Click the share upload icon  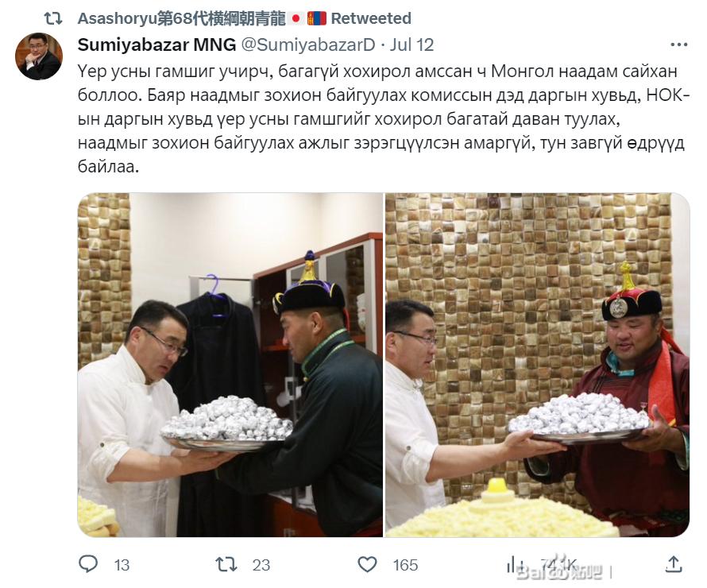(x=673, y=563)
